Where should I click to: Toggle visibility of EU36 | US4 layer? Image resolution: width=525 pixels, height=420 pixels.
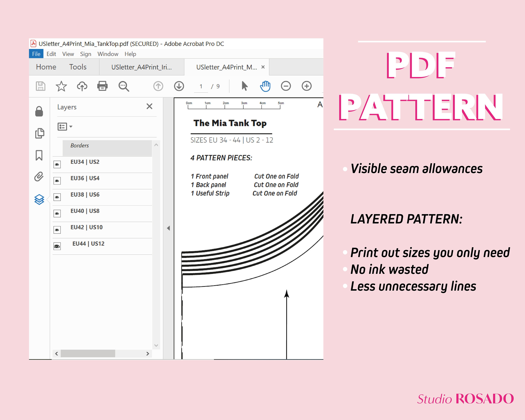pos(57,181)
